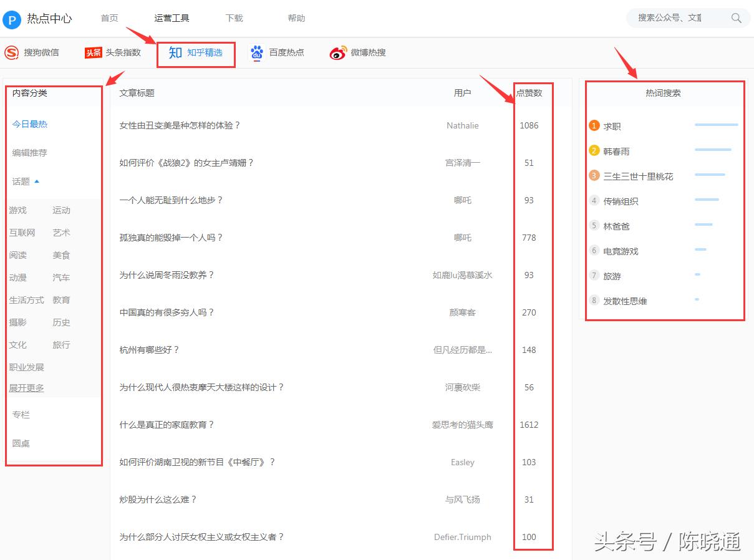Image resolution: width=754 pixels, height=560 pixels.
Task: Collapse the 话题 section using its triangle
Action: [x=36, y=181]
